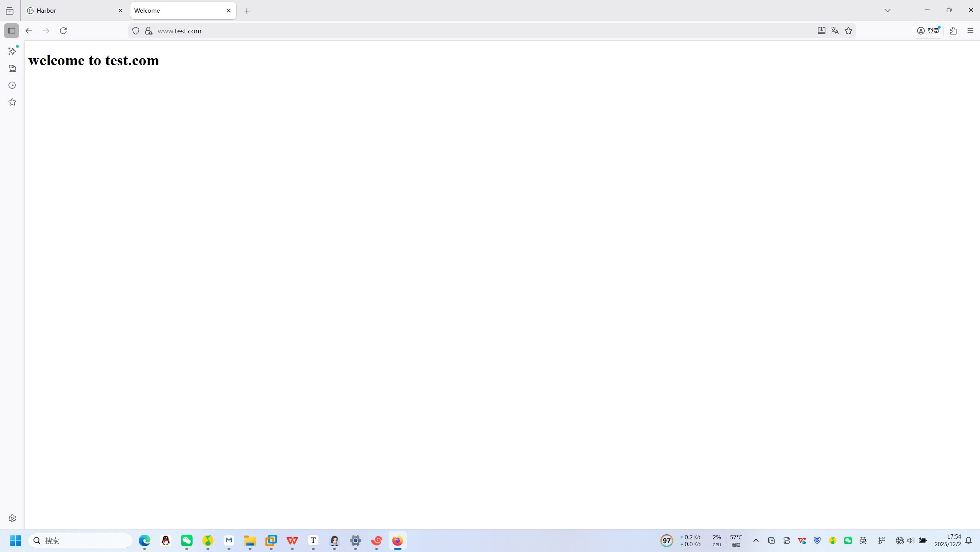This screenshot has height=552, width=980.
Task: Open the Extensions puzzle icon
Action: (954, 31)
